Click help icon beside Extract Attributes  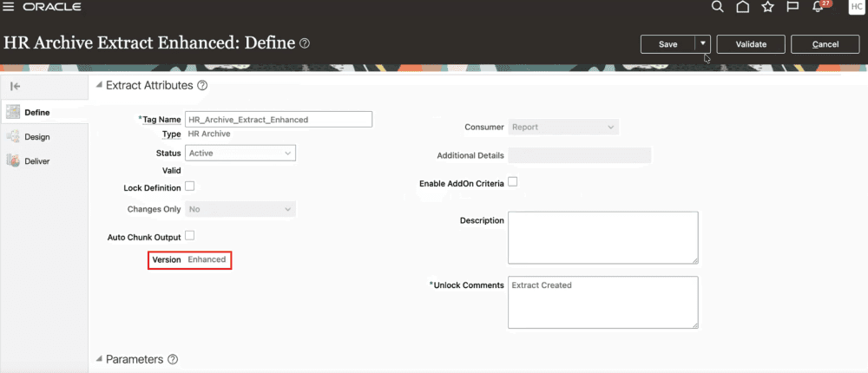[x=202, y=85]
